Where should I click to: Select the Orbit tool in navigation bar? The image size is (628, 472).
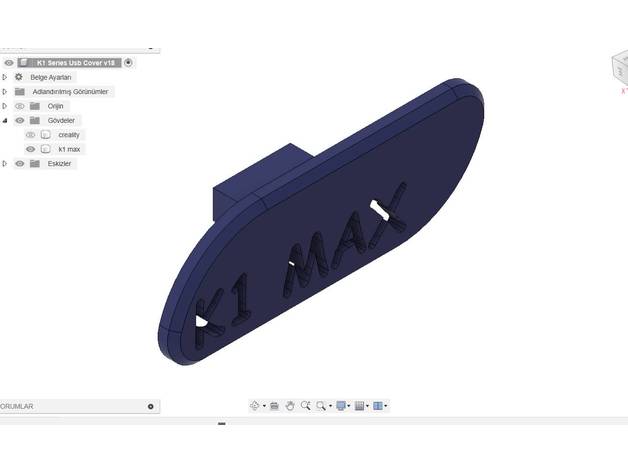coord(254,406)
